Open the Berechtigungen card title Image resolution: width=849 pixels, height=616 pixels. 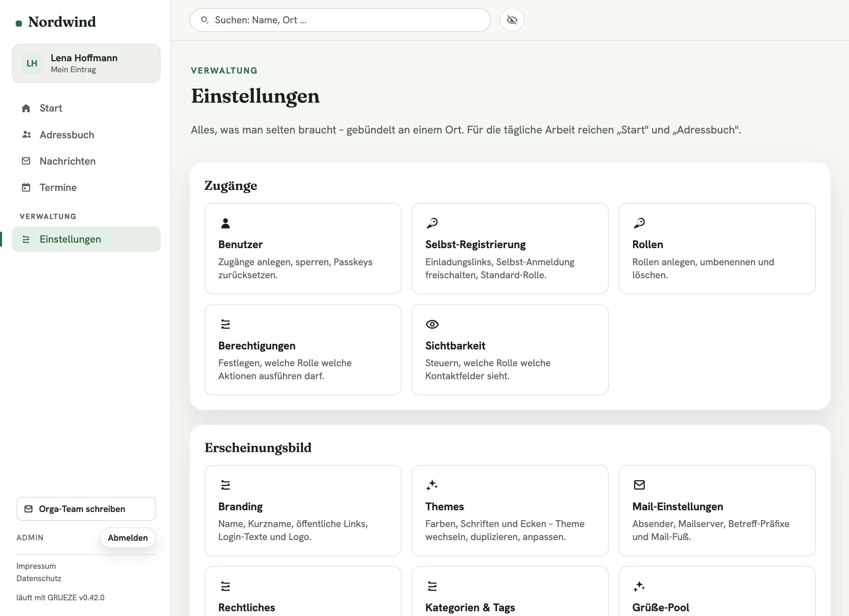pyautogui.click(x=256, y=345)
